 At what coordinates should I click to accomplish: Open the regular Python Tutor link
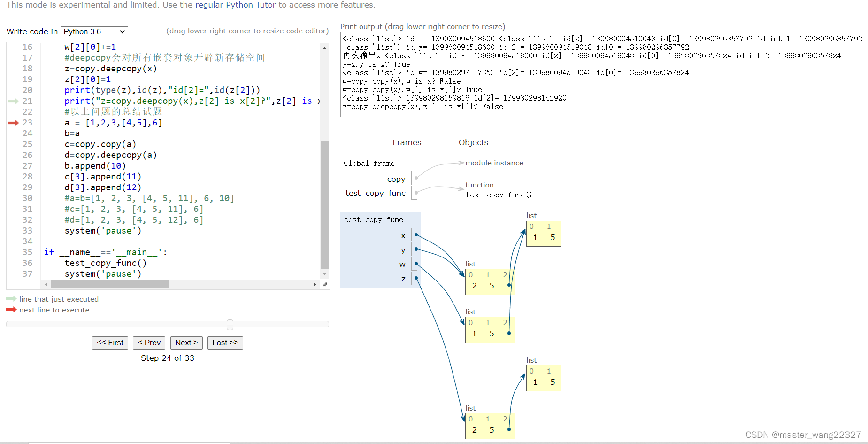(x=235, y=5)
